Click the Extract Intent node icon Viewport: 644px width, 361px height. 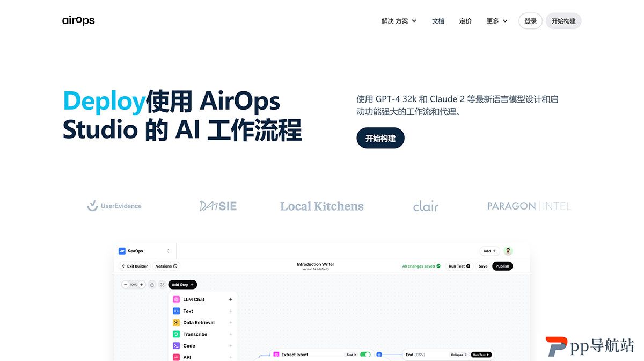pos(276,355)
